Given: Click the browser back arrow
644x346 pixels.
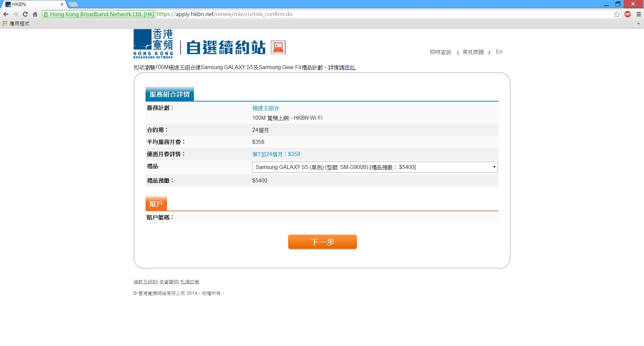Looking at the screenshot, I should (x=6, y=14).
